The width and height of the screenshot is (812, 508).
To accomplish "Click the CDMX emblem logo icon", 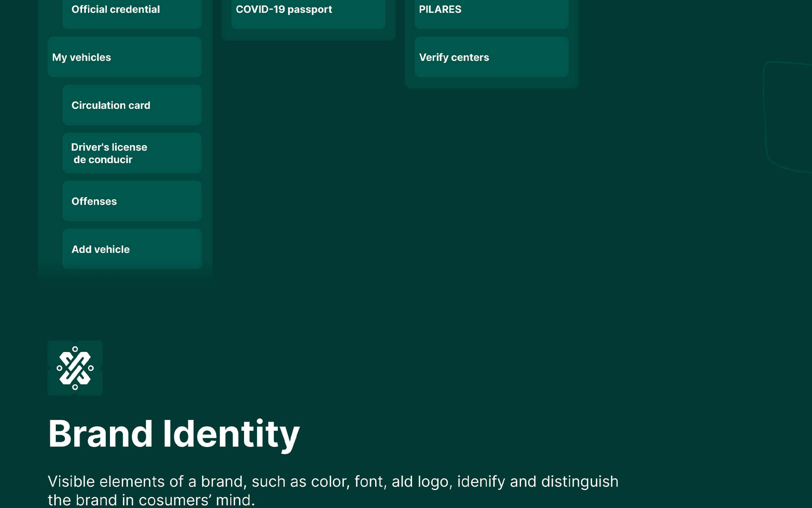I will coord(75,368).
